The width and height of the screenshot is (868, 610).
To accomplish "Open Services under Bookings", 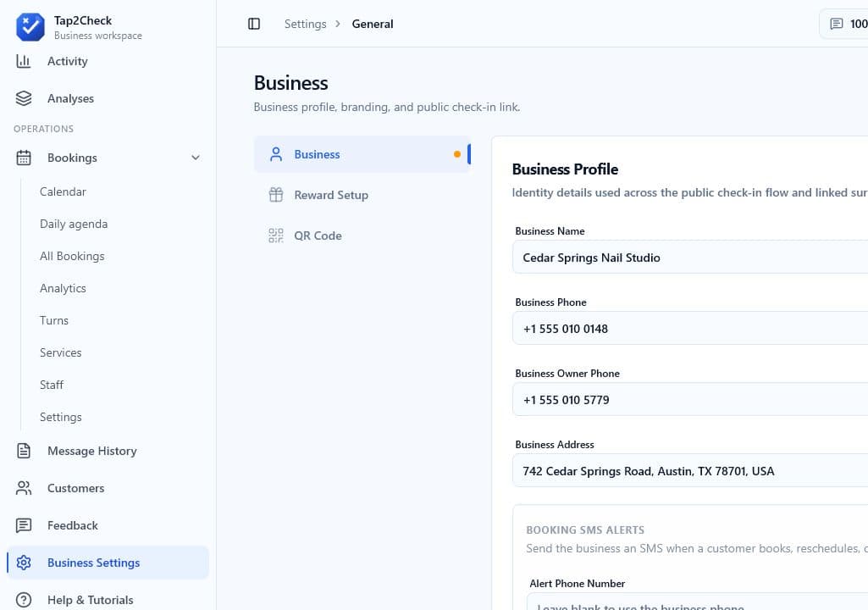I will point(60,352).
